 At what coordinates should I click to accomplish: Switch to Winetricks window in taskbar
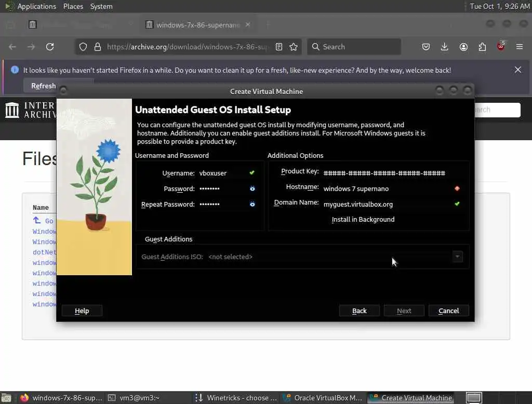pyautogui.click(x=236, y=398)
